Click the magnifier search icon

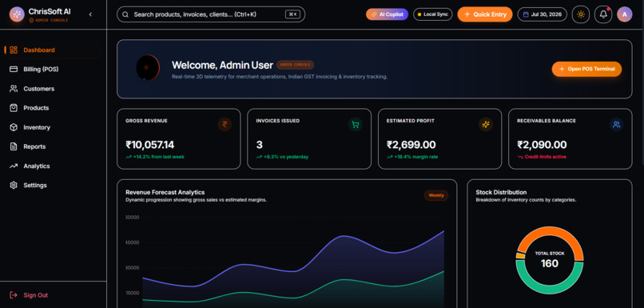tap(125, 14)
